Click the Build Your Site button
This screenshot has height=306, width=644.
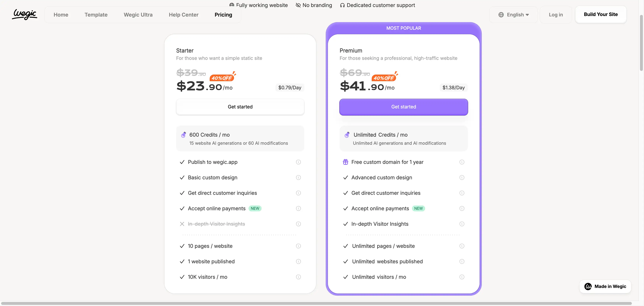pos(601,14)
